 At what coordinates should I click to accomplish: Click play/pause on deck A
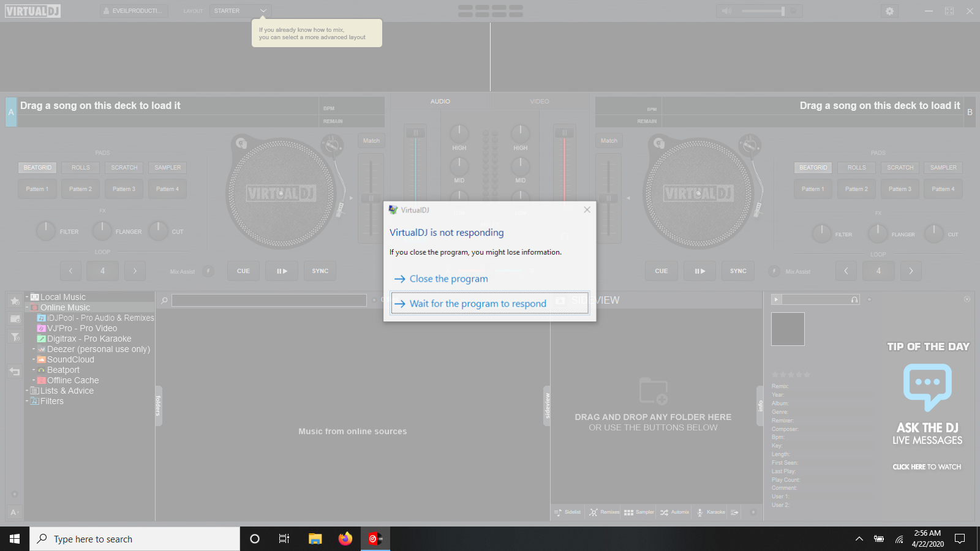[x=282, y=271]
